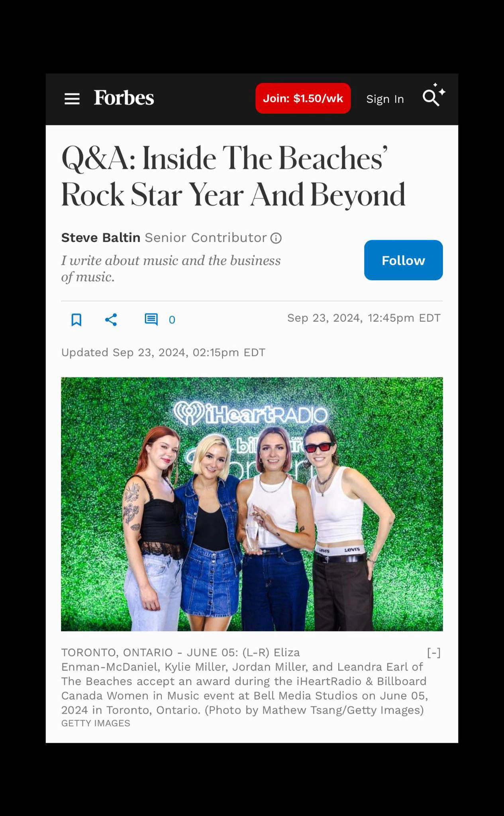Screen dimensions: 504x816
Task: Click the GETTY IMAGES credit
Action: [96, 723]
